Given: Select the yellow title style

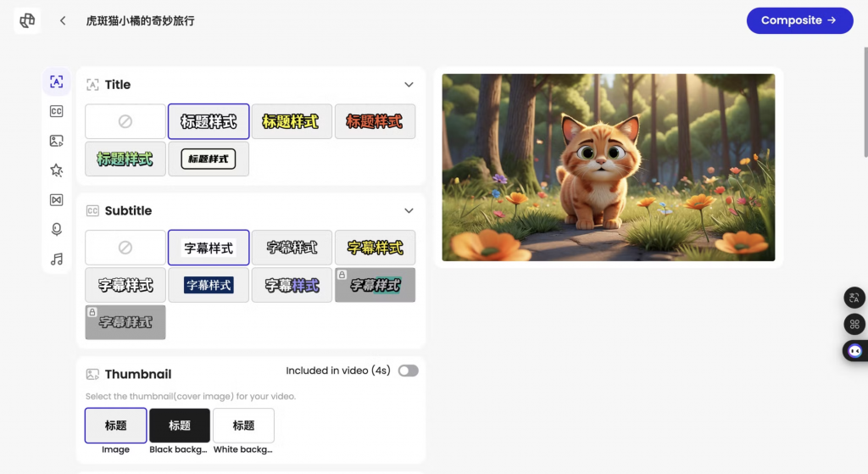Looking at the screenshot, I should (292, 121).
